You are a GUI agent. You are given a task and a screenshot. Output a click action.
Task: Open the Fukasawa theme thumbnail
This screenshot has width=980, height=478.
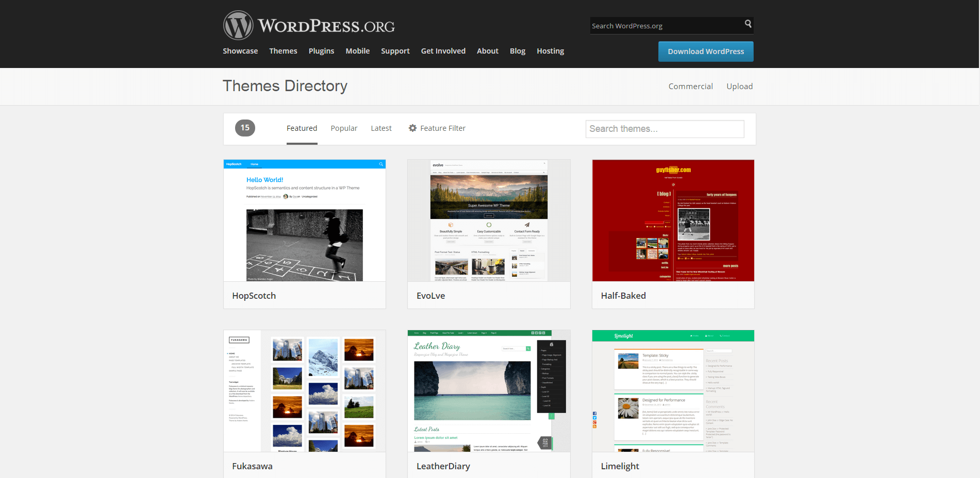coord(305,391)
